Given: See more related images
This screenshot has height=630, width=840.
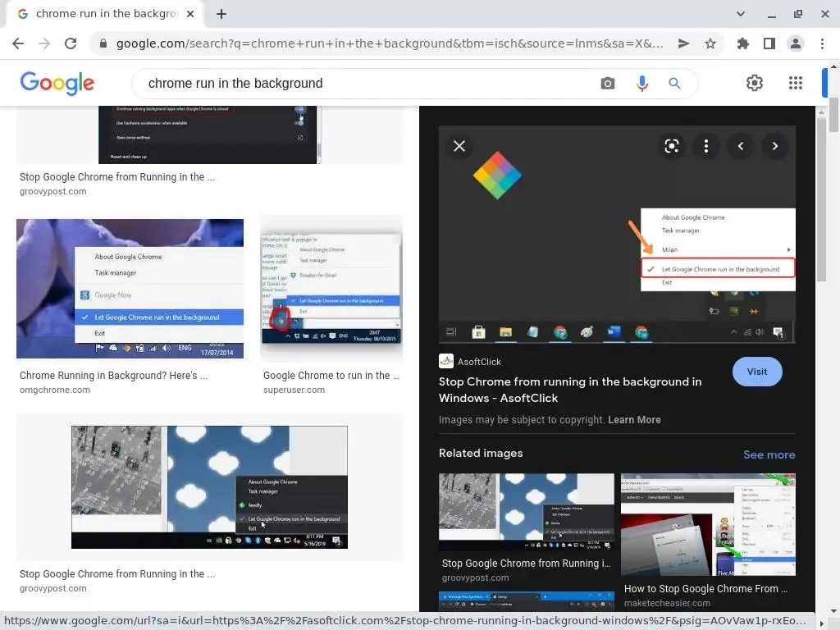Looking at the screenshot, I should click(x=769, y=454).
